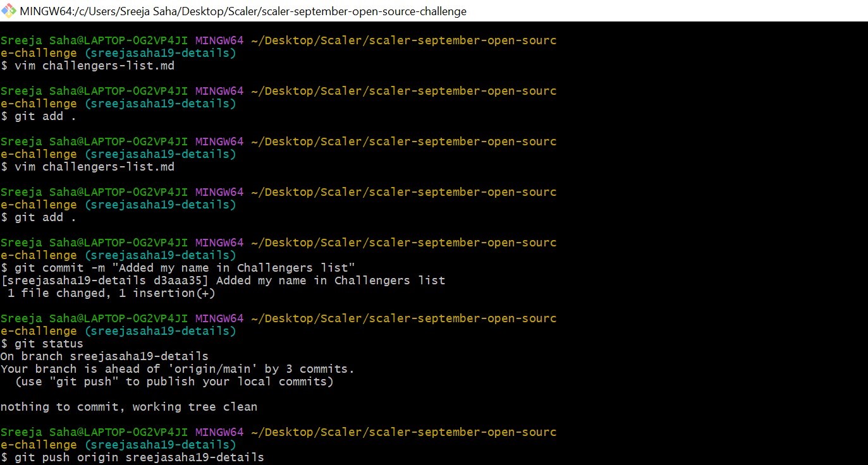Place cursor on the git push origin command
Viewport: 868px width, 465px height.
132,457
